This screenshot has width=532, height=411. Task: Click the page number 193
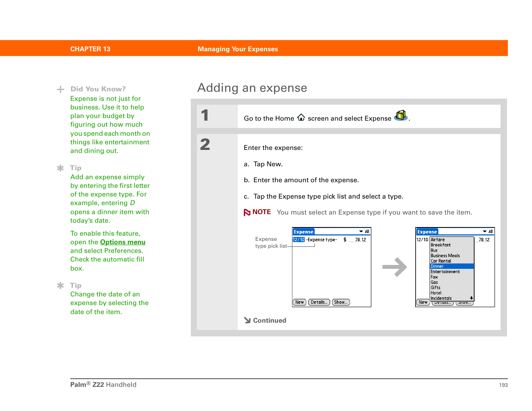(x=503, y=385)
